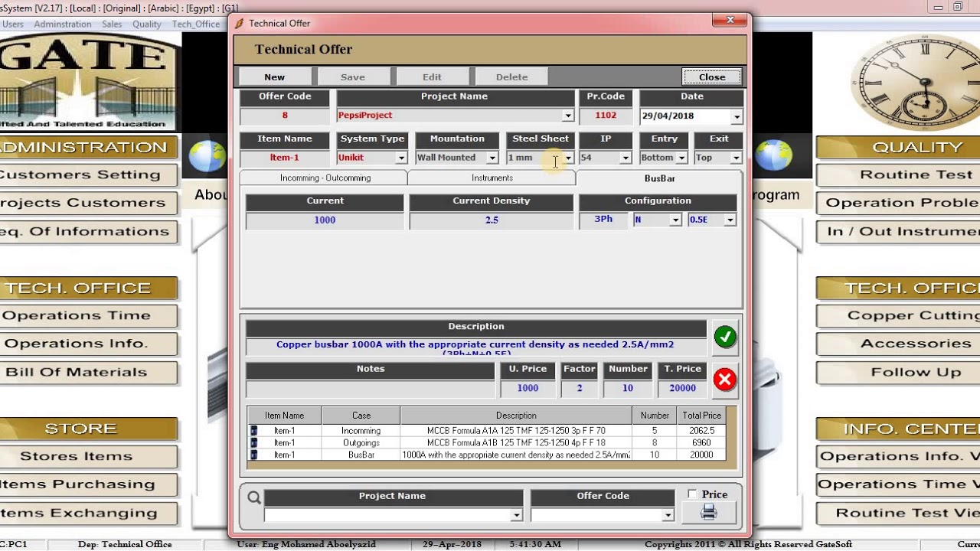Open the neutral N configuration dropdown
980x551 pixels.
coord(675,220)
